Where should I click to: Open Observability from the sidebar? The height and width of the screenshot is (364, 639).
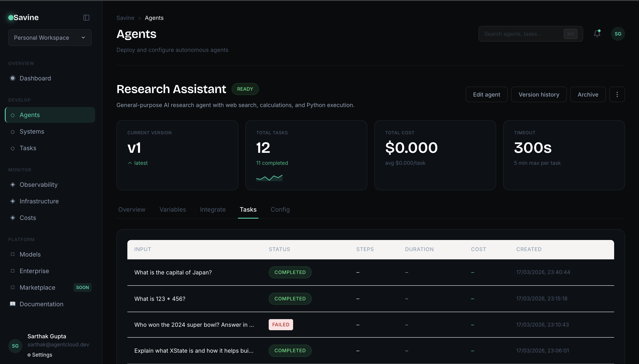coord(39,184)
